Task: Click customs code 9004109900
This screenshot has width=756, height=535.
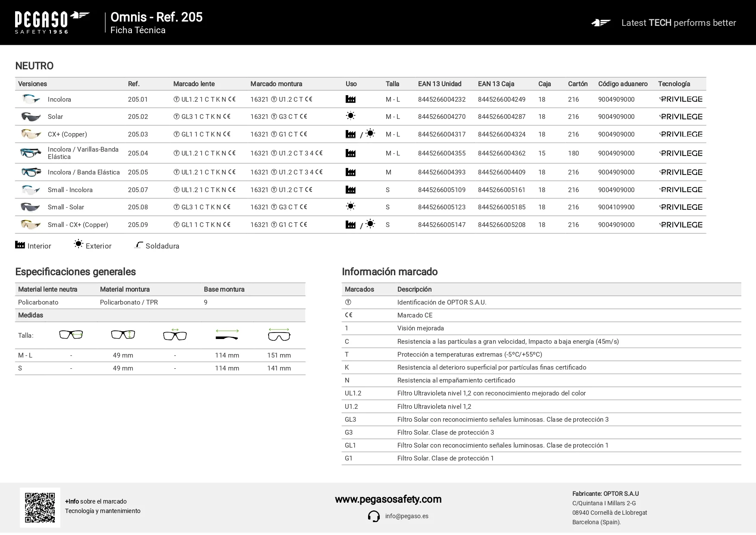Action: [x=616, y=207]
